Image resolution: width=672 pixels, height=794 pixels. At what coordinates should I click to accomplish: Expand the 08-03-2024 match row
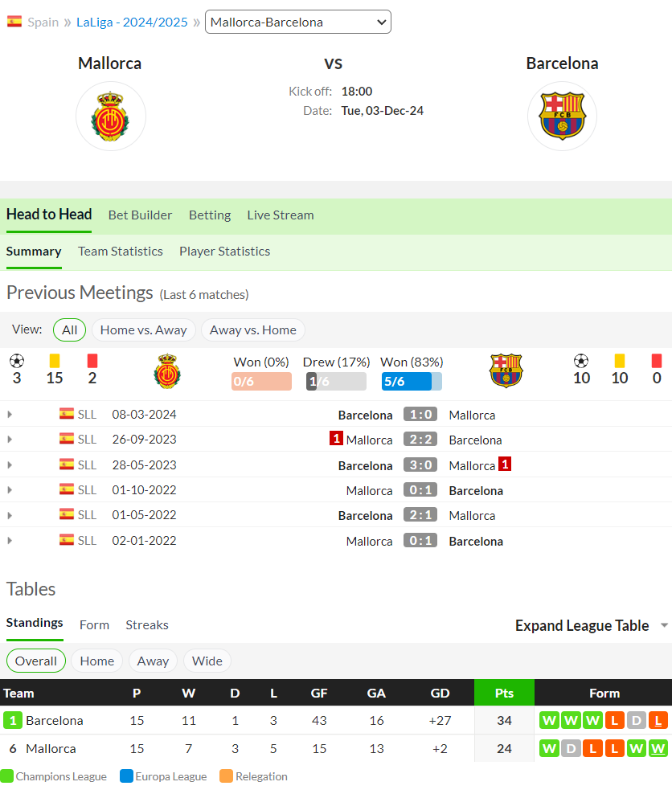tap(10, 414)
